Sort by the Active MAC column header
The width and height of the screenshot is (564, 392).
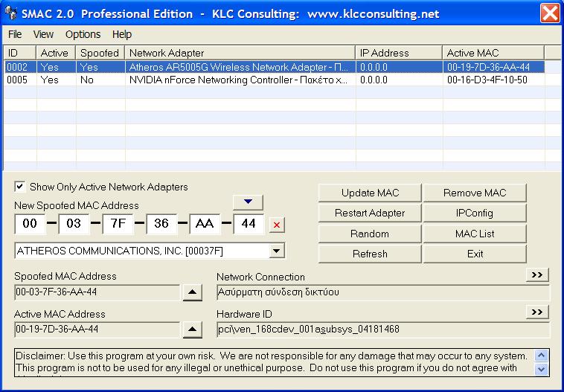pos(493,53)
